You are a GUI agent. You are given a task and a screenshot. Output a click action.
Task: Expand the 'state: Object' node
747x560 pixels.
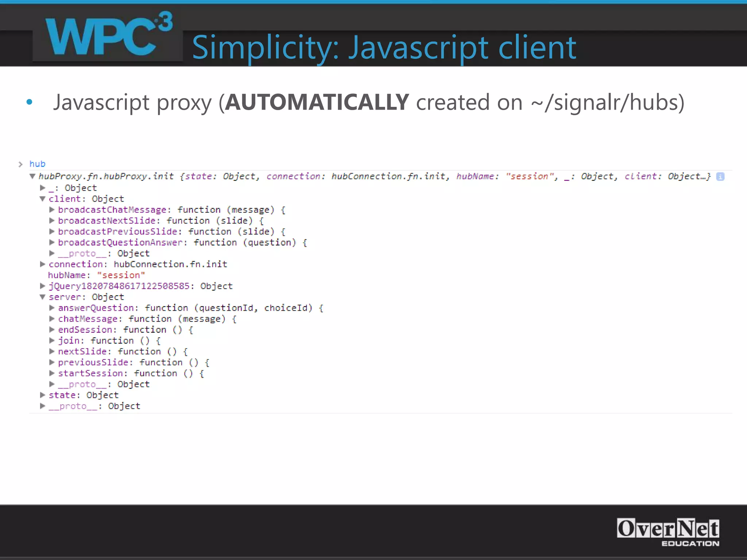(x=42, y=395)
